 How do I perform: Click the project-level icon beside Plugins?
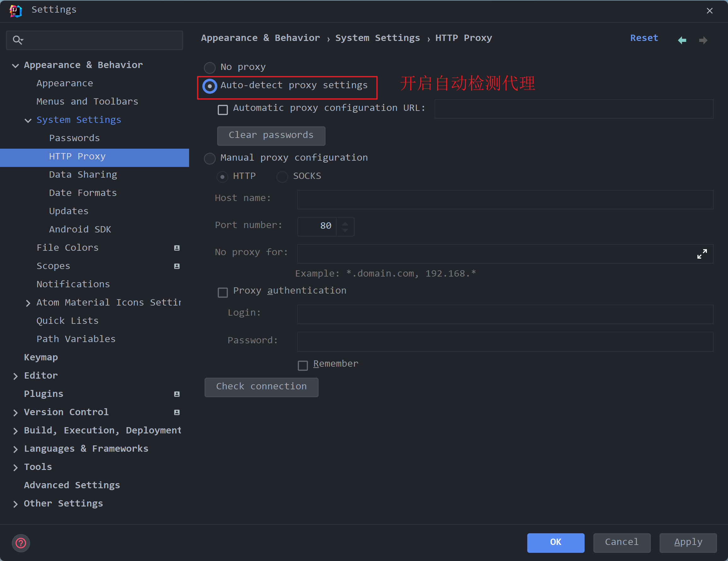pyautogui.click(x=177, y=394)
